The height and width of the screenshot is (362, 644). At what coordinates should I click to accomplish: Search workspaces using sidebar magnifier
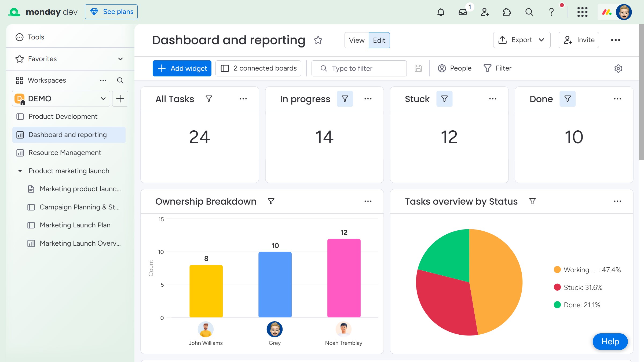click(x=120, y=80)
